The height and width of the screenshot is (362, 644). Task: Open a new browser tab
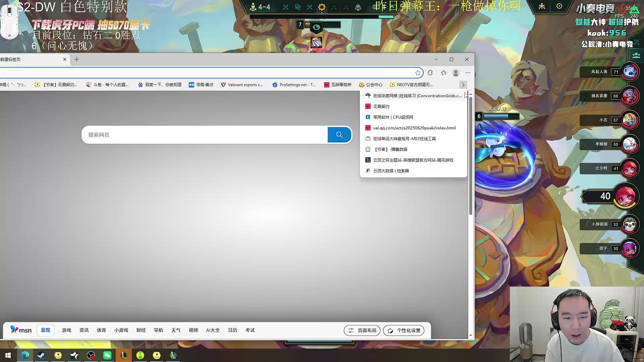(77, 59)
